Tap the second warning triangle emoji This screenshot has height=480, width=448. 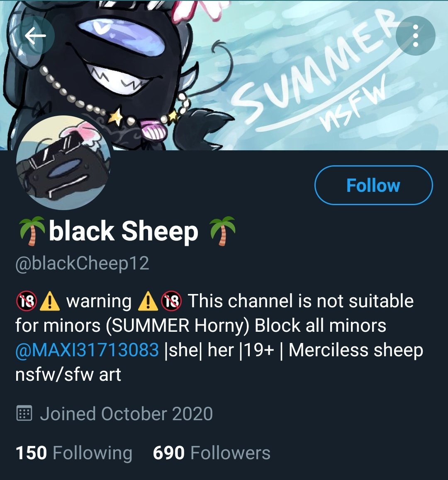point(149,301)
